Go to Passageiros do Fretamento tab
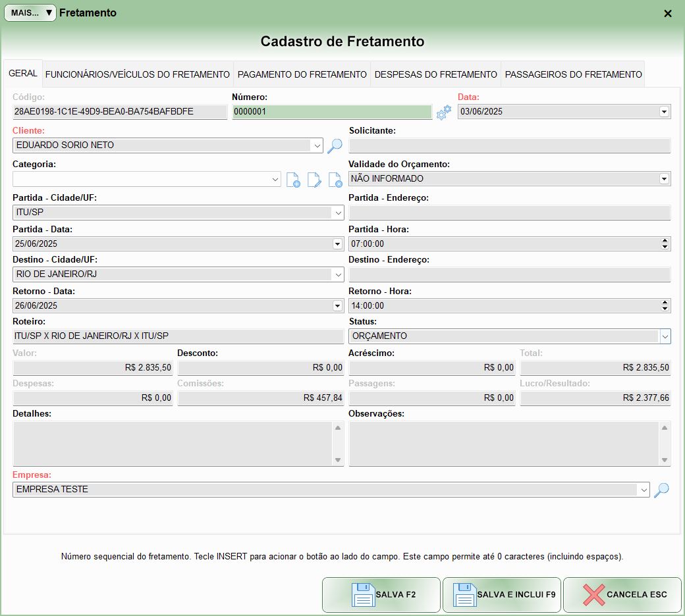 (x=573, y=74)
